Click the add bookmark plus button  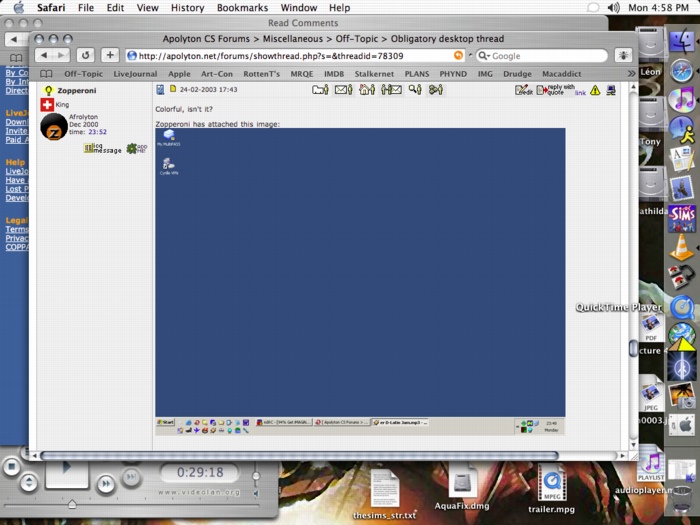coord(110,56)
